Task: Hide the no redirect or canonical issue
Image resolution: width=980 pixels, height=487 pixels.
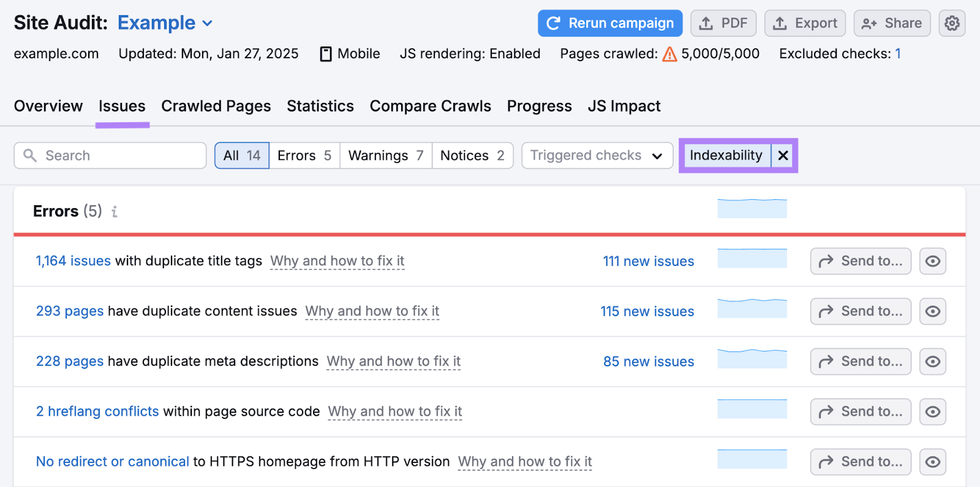Action: pos(933,462)
